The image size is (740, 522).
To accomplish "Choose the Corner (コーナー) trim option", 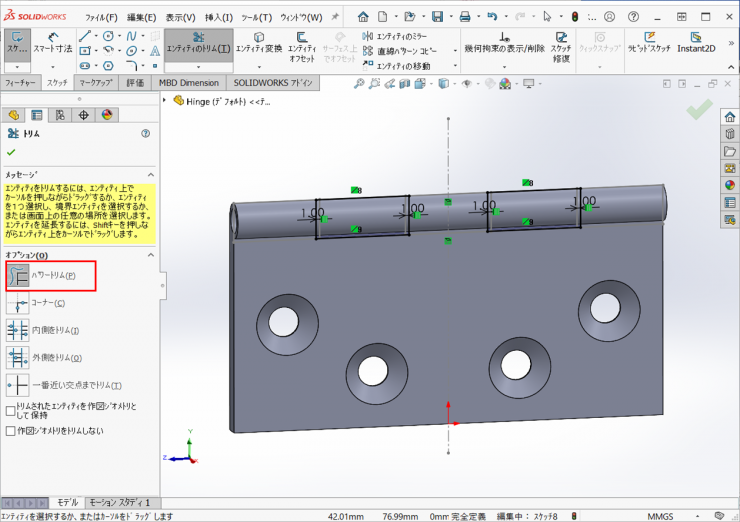I will 18,303.
